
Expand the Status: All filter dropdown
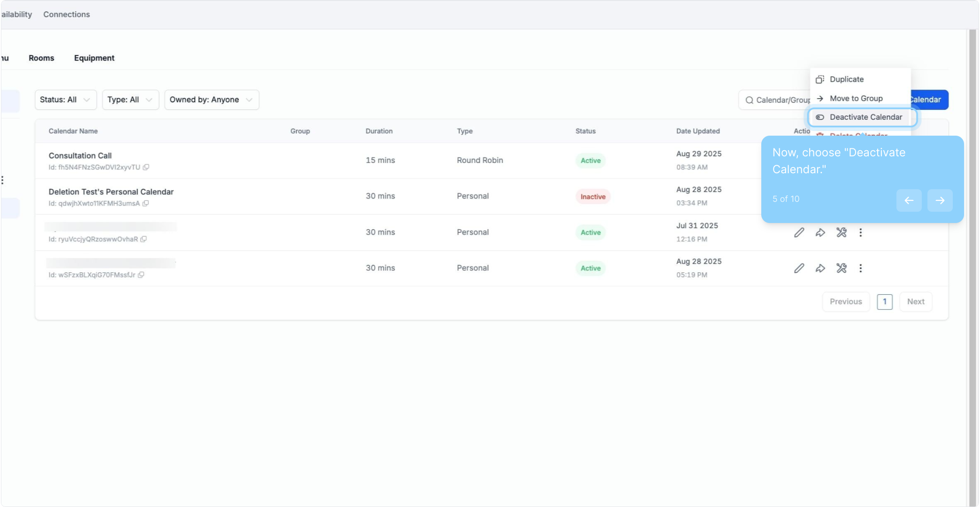[65, 100]
